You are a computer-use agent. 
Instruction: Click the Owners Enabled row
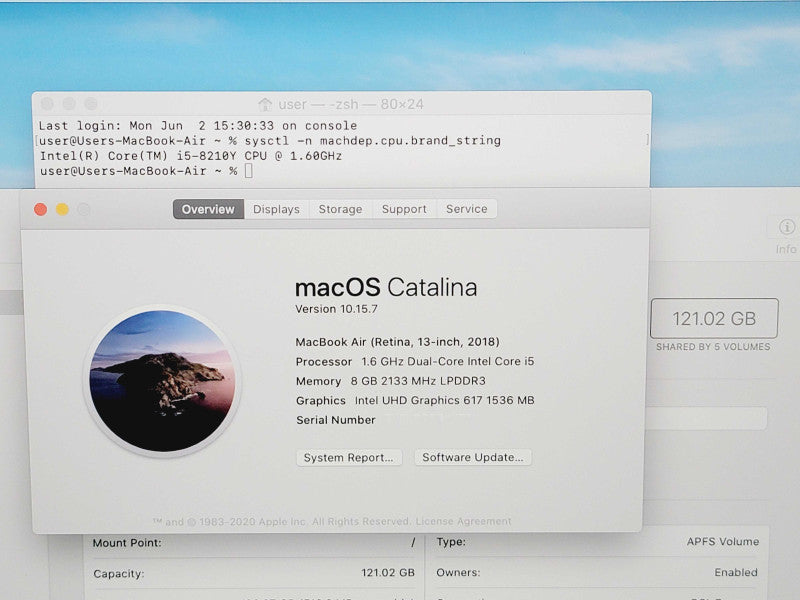(597, 572)
